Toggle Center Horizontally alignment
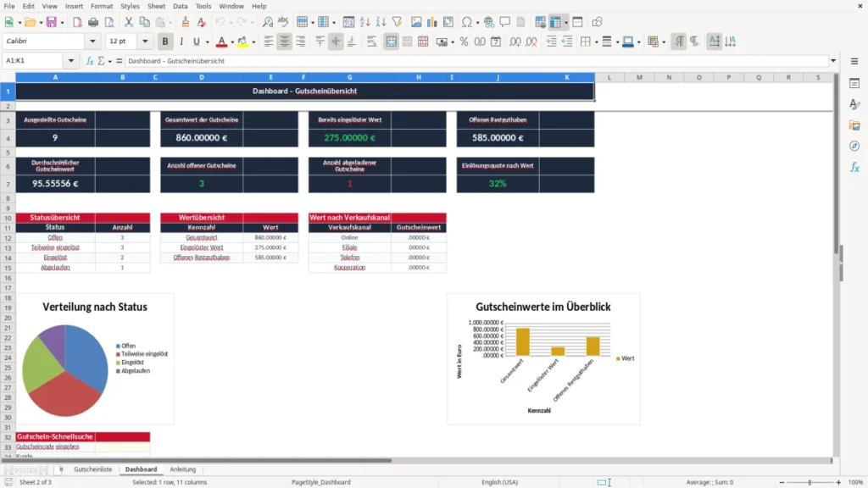Image resolution: width=868 pixels, height=488 pixels. (x=285, y=42)
